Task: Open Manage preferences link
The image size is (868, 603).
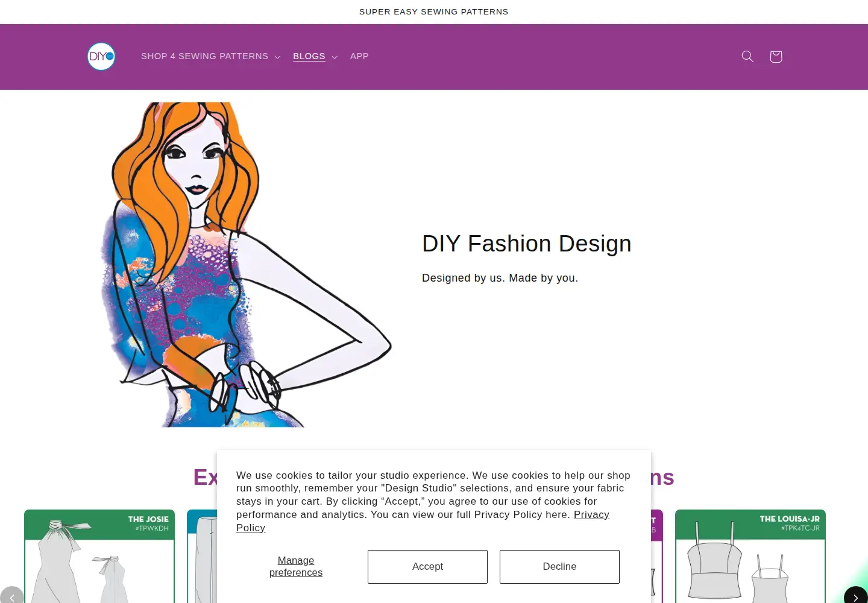Action: [x=296, y=567]
